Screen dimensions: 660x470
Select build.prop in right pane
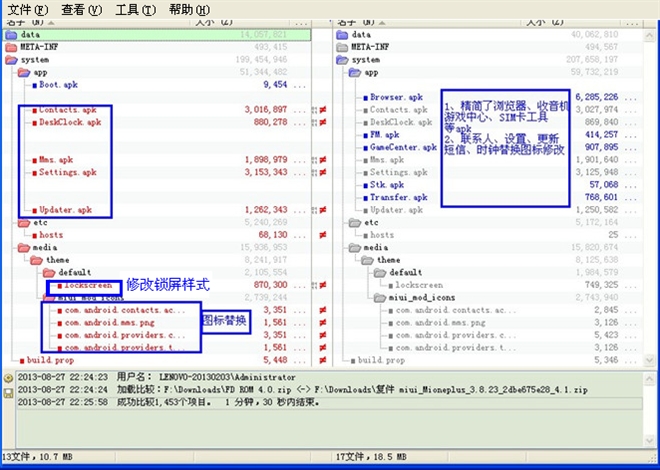pos(381,360)
